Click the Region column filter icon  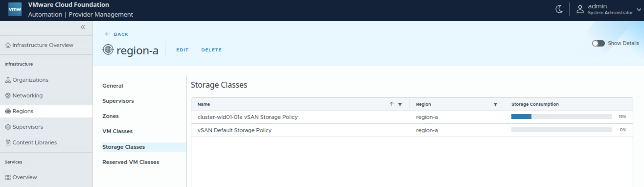pyautogui.click(x=495, y=105)
